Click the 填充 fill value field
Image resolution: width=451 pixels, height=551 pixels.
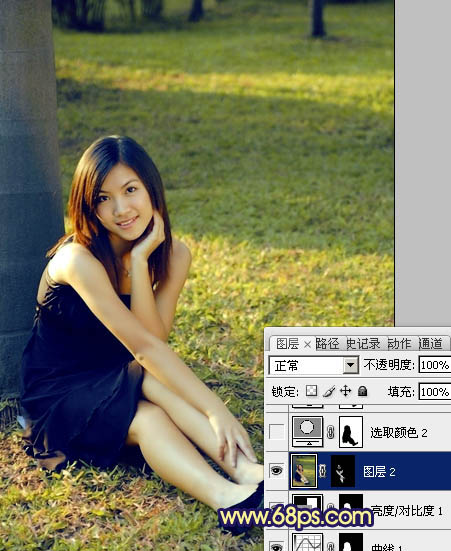coord(435,391)
